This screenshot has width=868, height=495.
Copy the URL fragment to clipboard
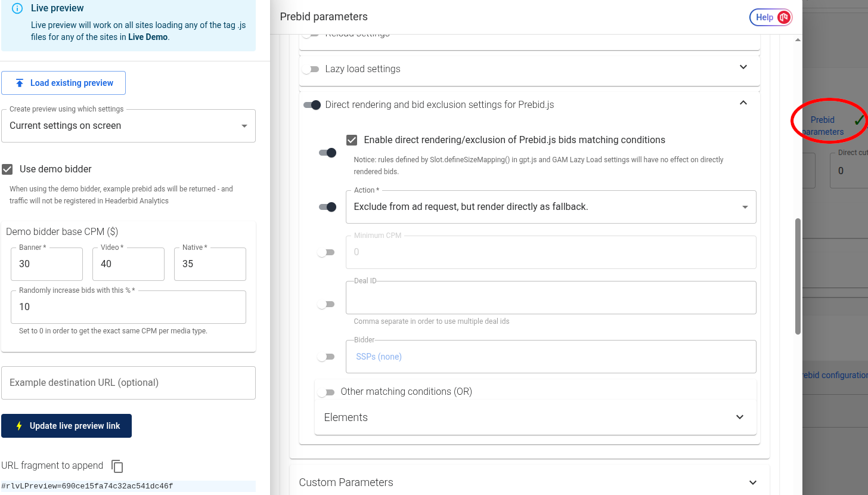click(117, 466)
